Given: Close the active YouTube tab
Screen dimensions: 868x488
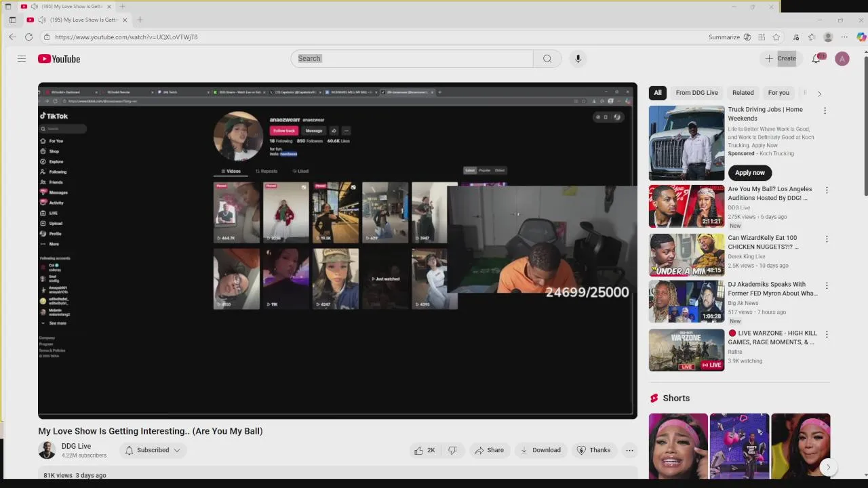Looking at the screenshot, I should tap(125, 20).
